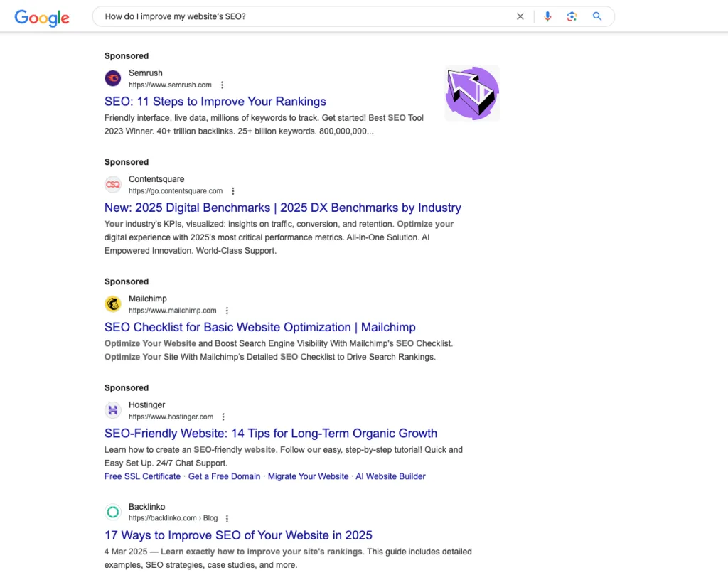This screenshot has height=580, width=728.
Task: Follow the AI Website Builder sitelink
Action: (390, 476)
